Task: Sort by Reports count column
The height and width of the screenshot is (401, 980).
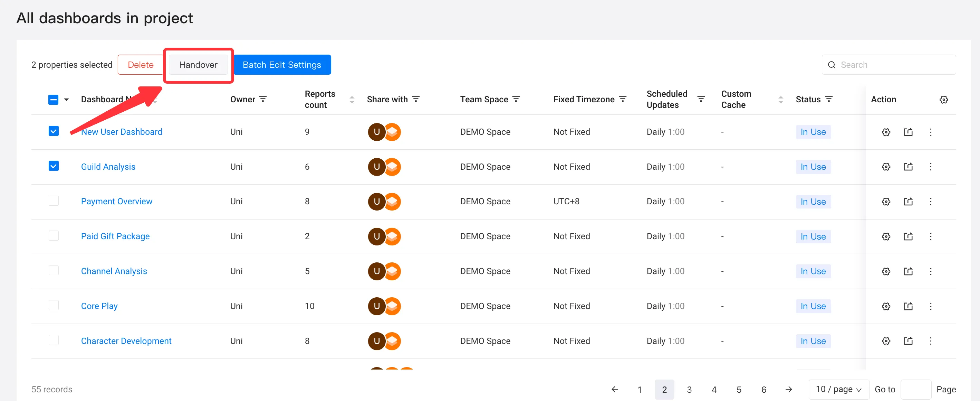Action: pyautogui.click(x=352, y=100)
